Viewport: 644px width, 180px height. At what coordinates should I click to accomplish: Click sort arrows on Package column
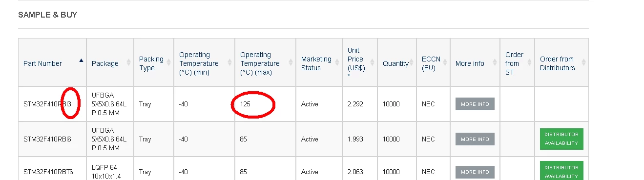tap(129, 62)
